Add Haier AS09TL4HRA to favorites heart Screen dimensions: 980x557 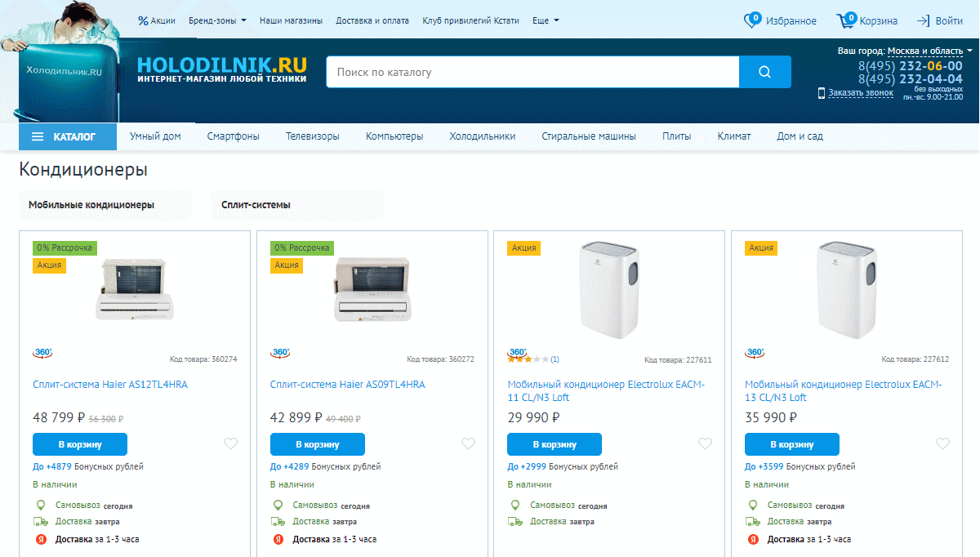(x=468, y=444)
